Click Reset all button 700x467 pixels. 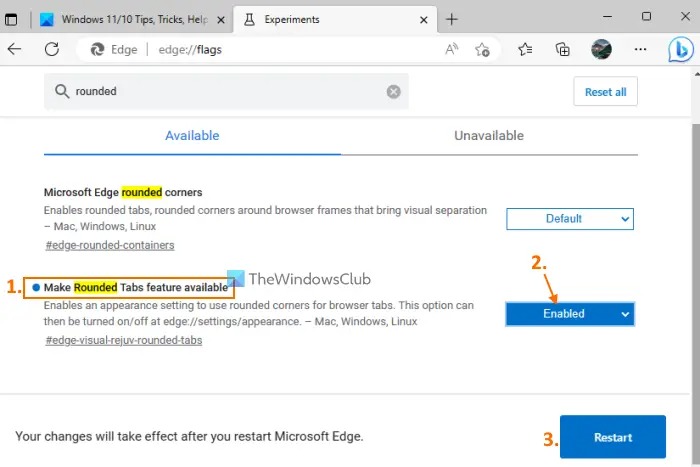click(605, 92)
